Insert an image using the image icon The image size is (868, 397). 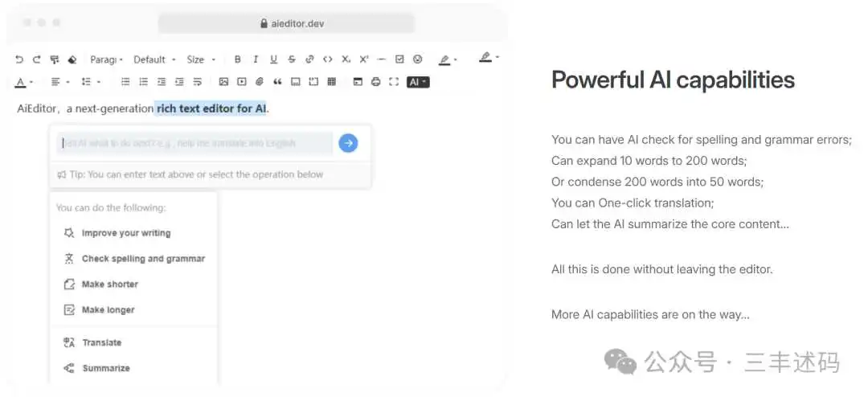point(223,82)
